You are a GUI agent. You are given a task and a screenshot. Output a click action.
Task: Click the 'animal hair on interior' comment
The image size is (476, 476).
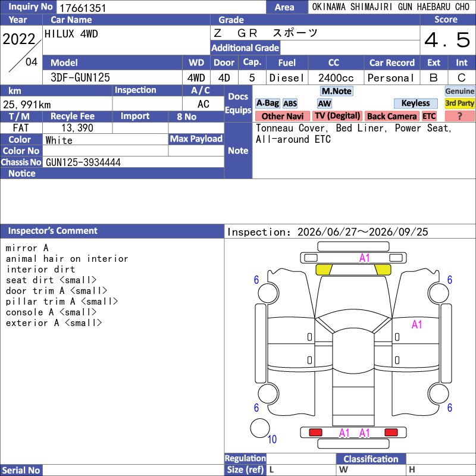pos(67,259)
